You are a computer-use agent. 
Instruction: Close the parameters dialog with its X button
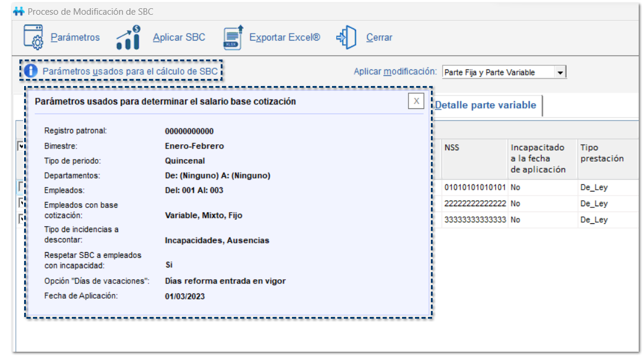pos(416,101)
